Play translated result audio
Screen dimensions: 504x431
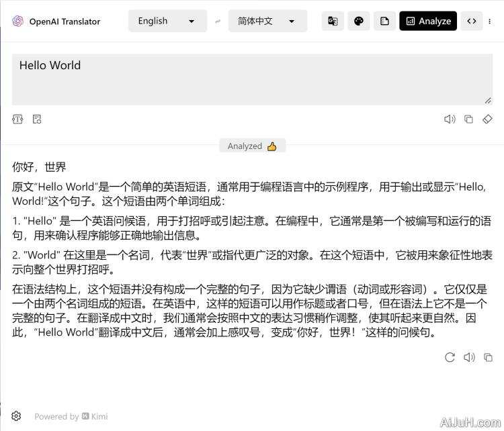469,357
